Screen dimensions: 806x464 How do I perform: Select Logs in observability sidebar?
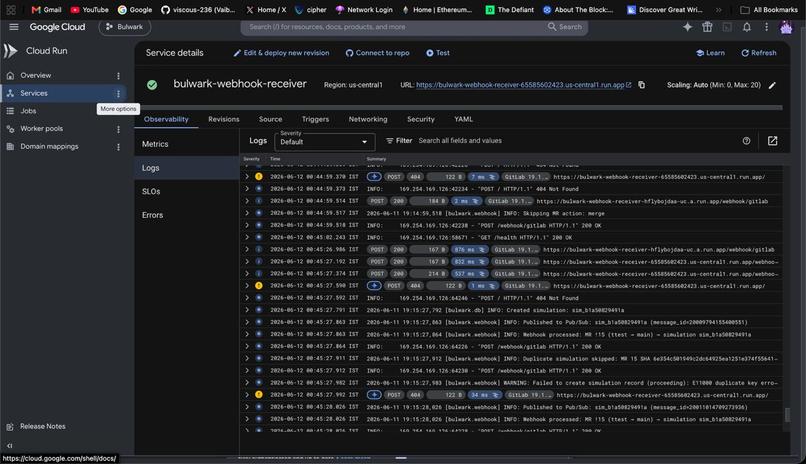(187, 168)
